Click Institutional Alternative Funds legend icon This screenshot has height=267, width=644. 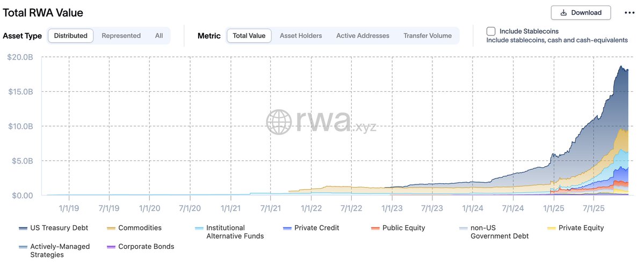coord(199,228)
